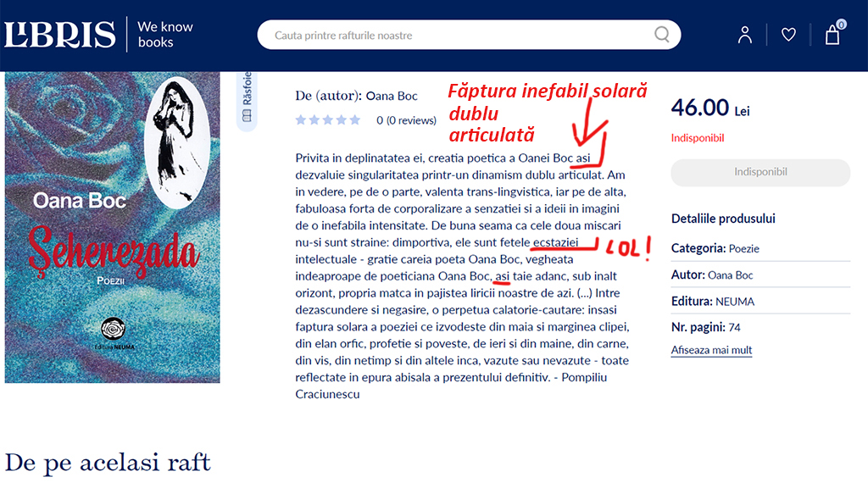Select the fifth rating star
Screen dimensions: 868x488
355,120
